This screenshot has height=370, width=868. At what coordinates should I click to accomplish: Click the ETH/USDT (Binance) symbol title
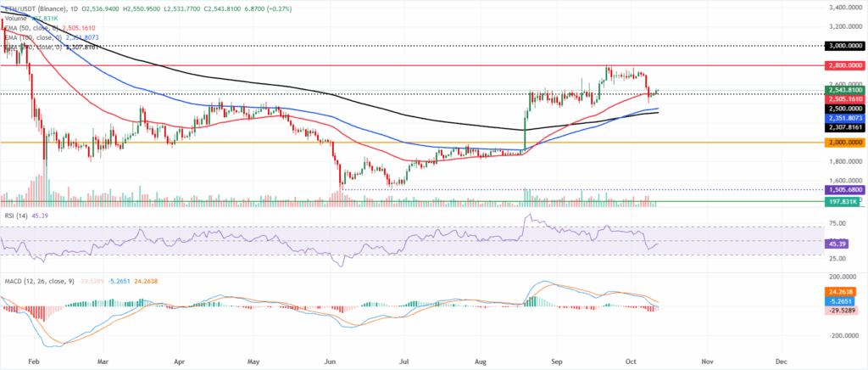pyautogui.click(x=34, y=8)
